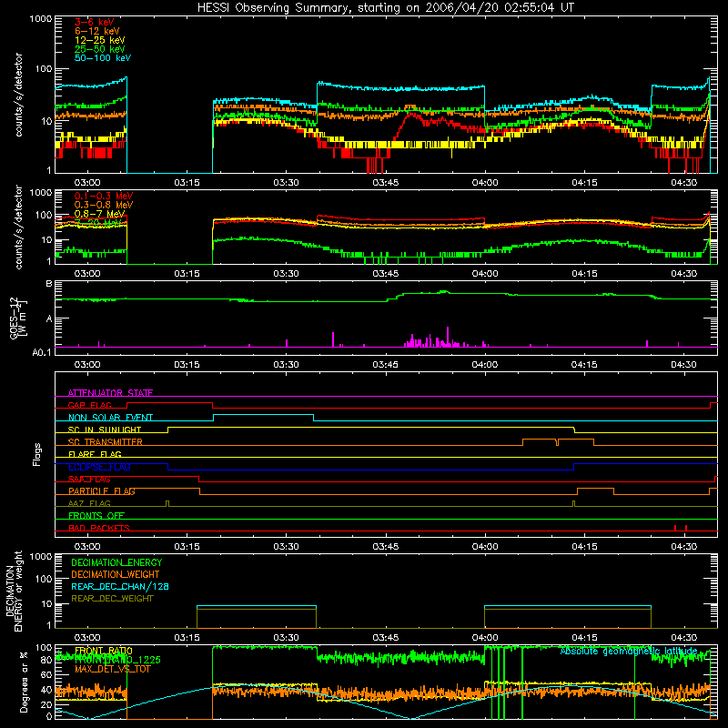The image size is (728, 728).
Task: Click the 'SC_IN_SUNLIGHT' flag label
Action: pyautogui.click(x=105, y=430)
